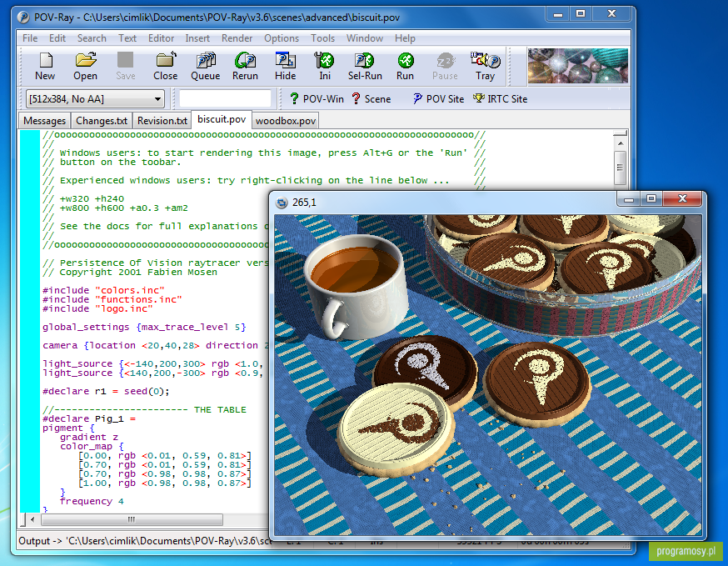Open the Editor menu

point(161,38)
